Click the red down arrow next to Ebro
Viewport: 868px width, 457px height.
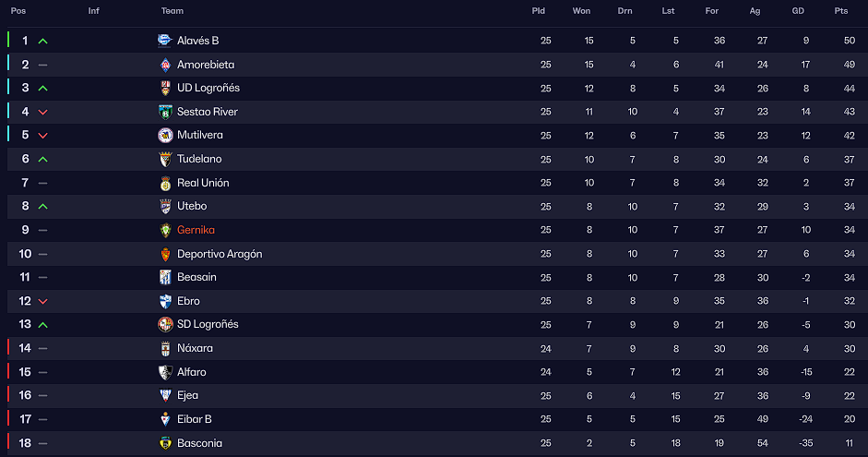(42, 301)
